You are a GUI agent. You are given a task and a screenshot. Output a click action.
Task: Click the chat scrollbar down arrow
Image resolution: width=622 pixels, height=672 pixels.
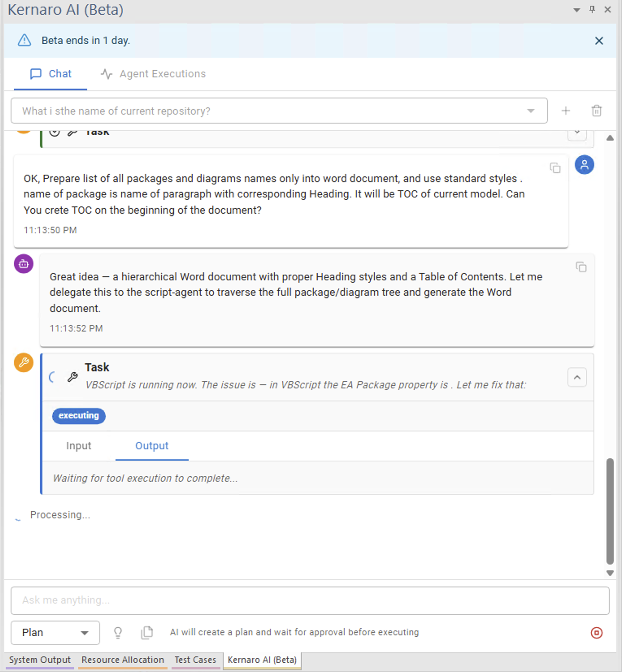coord(610,573)
